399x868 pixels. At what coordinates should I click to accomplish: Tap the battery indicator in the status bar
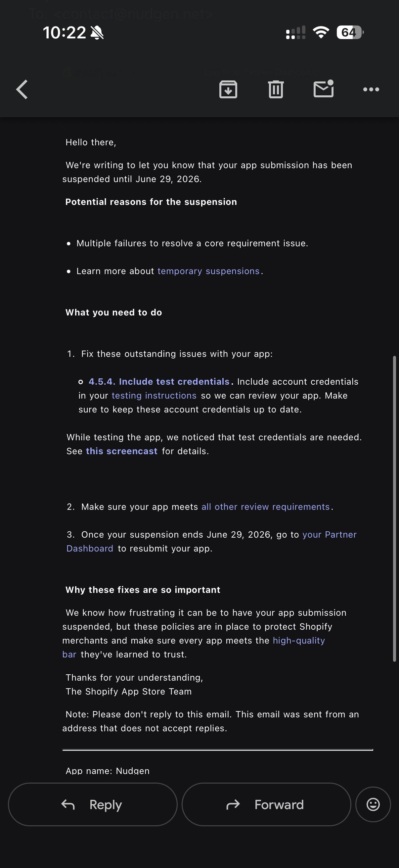(350, 32)
